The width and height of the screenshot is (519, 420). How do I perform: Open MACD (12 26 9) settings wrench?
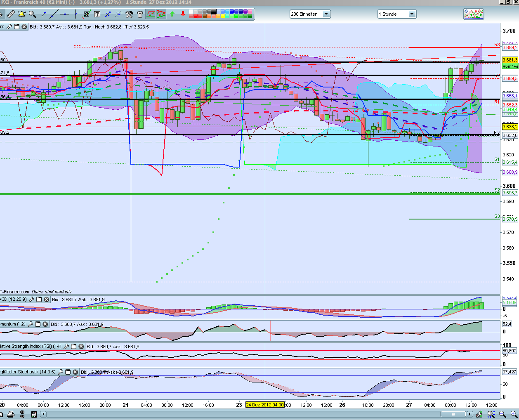pos(32,300)
